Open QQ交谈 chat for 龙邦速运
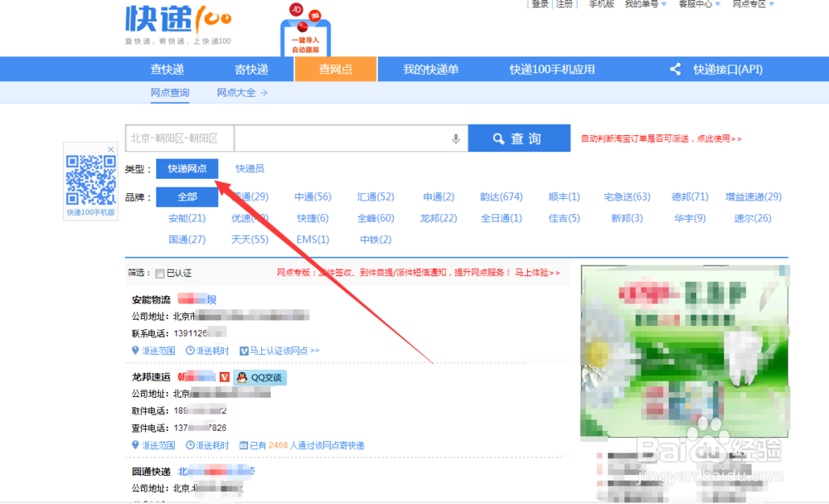Screen dimensions: 829x504 tap(260, 377)
